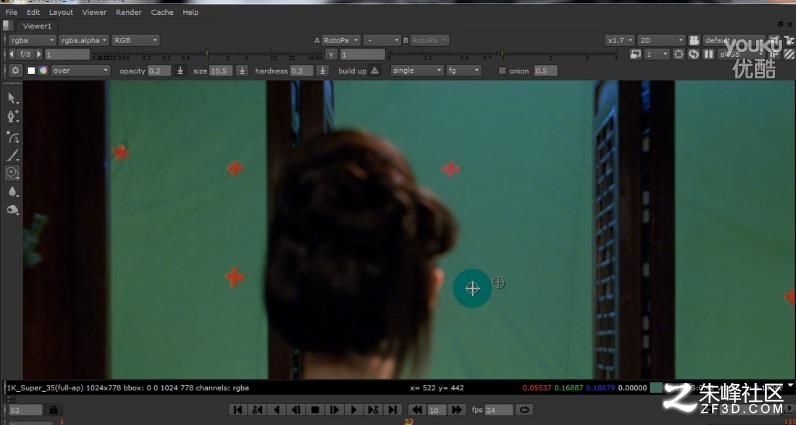Open the Edit menu
The height and width of the screenshot is (425, 796).
(33, 12)
